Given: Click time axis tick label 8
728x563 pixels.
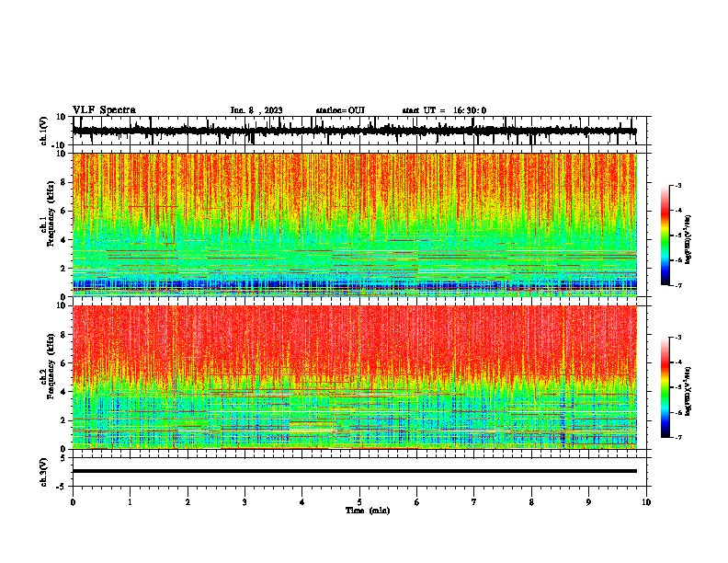Looking at the screenshot, I should click(x=531, y=502).
